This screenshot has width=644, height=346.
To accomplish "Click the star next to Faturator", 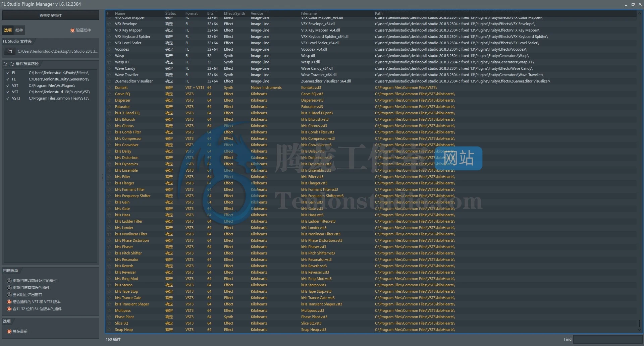I will coord(109,107).
